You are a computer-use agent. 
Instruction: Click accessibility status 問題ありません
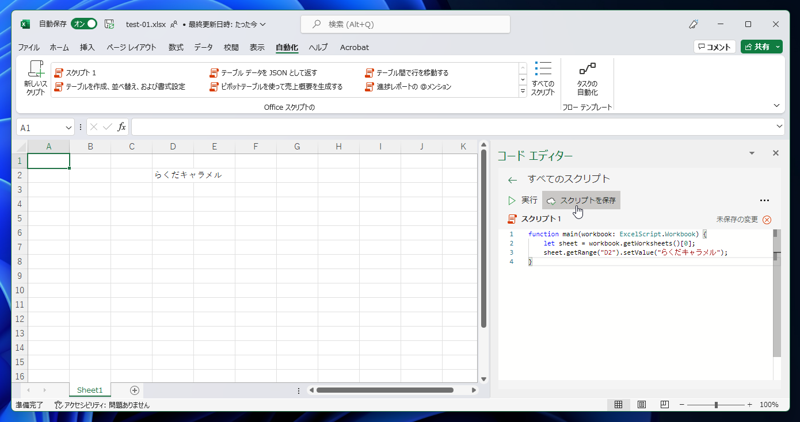tap(102, 405)
